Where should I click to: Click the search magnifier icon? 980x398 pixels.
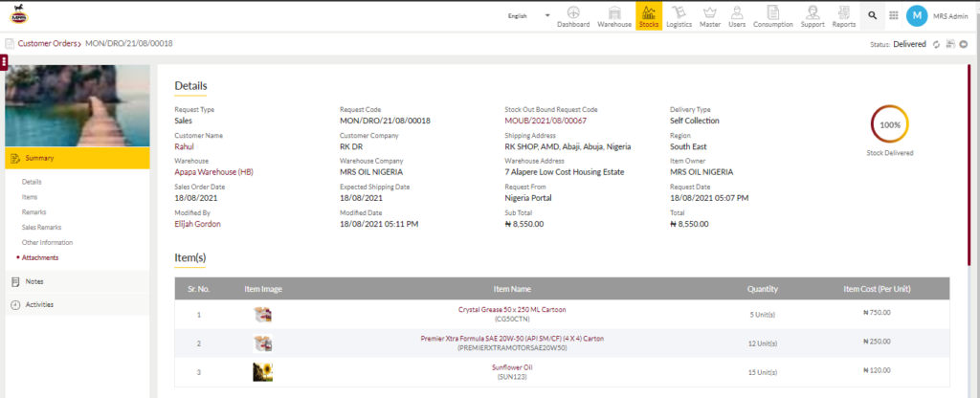872,15
